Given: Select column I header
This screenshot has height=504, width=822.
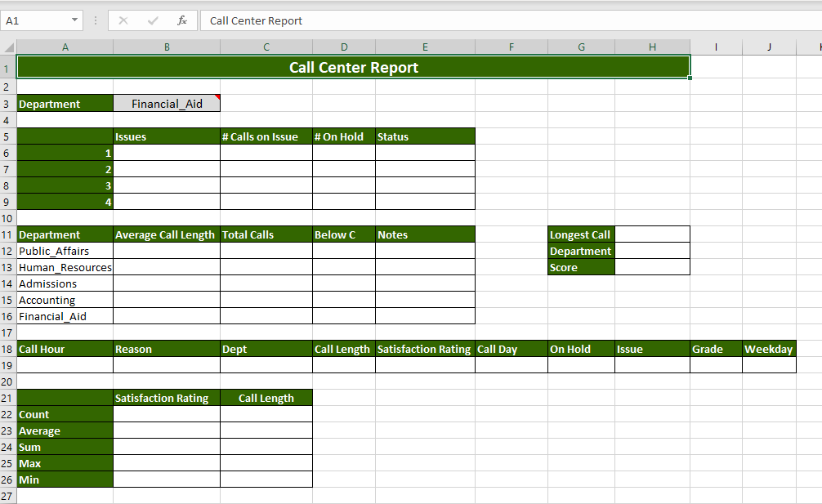Looking at the screenshot, I should (x=716, y=47).
